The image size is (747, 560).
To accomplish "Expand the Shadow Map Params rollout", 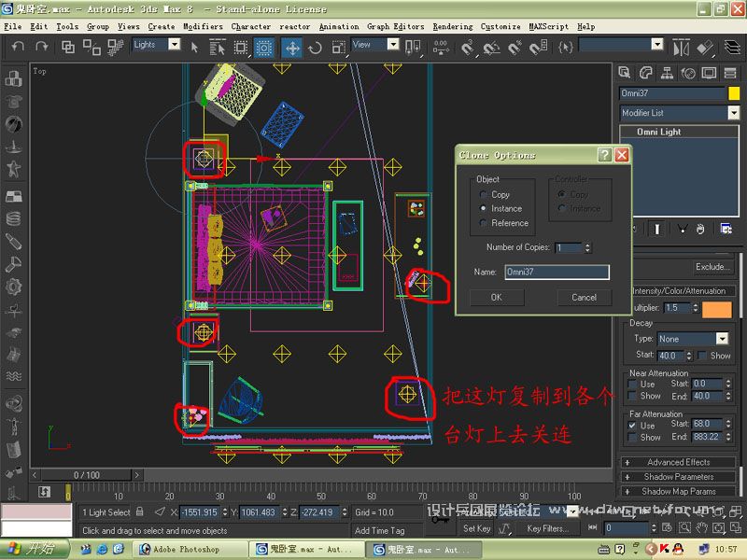I will click(x=679, y=491).
